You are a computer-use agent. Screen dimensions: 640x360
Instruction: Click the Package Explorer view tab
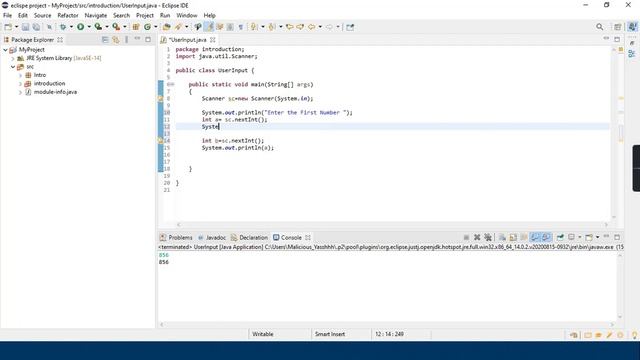click(33, 40)
